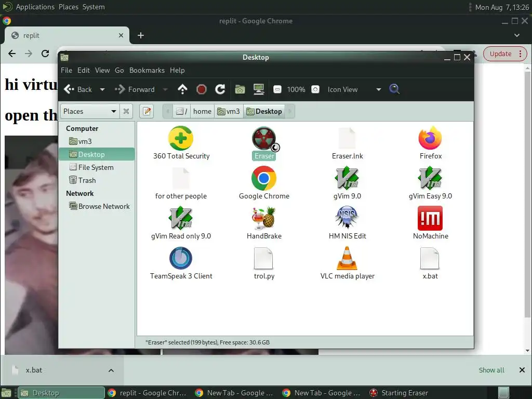Open the System menu in top panel
This screenshot has height=399, width=532.
pyautogui.click(x=94, y=7)
